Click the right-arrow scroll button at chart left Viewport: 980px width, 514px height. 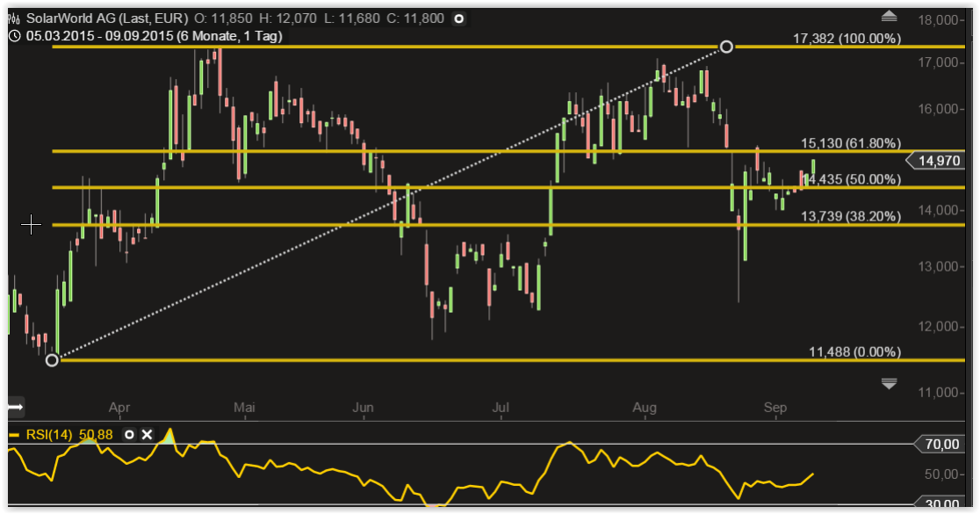(x=15, y=407)
